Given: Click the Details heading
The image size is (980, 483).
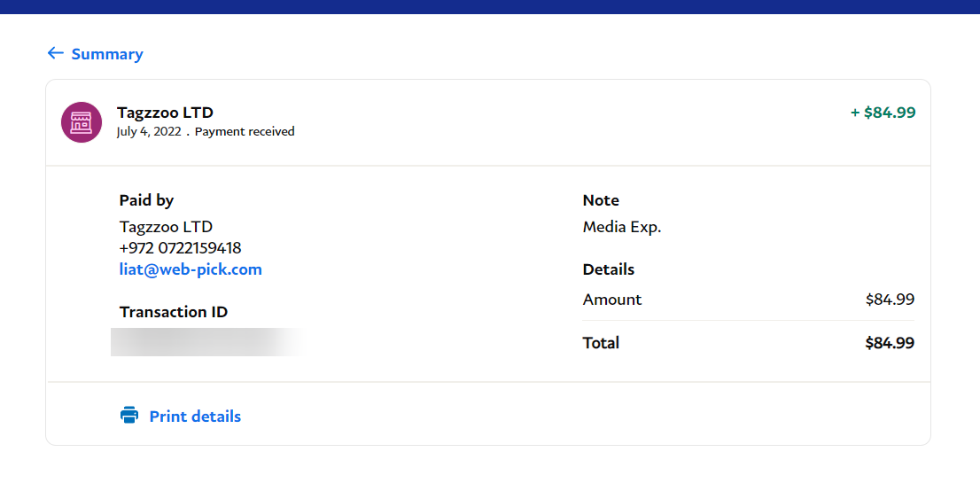Looking at the screenshot, I should (x=609, y=269).
